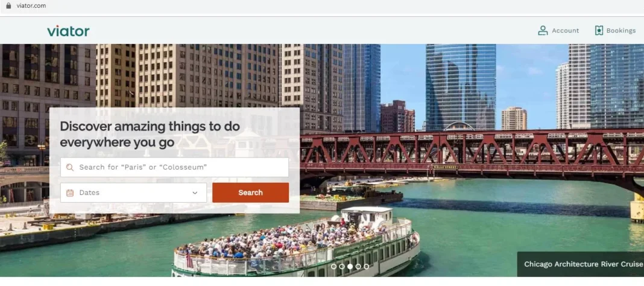Select the active third carousel dot
The image size is (644, 286).
[x=350, y=266]
